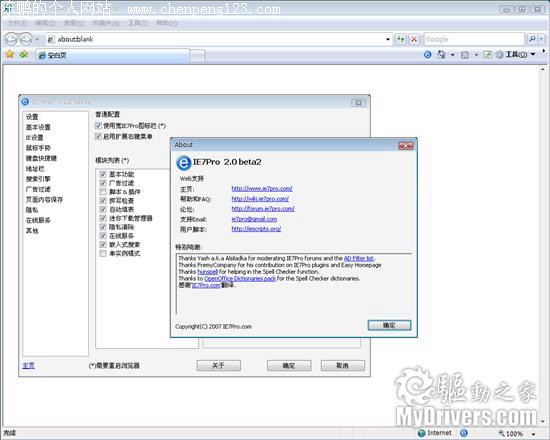Viewport: 550px width, 440px height.
Task: Toggle the 启用扩展右键菜单 checkbox
Action: coord(99,136)
